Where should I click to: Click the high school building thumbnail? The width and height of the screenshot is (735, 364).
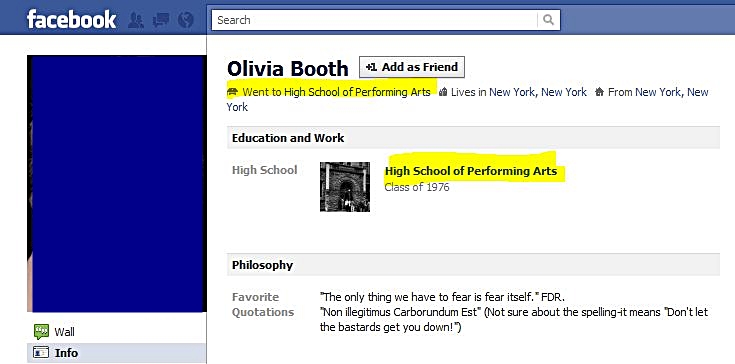345,187
